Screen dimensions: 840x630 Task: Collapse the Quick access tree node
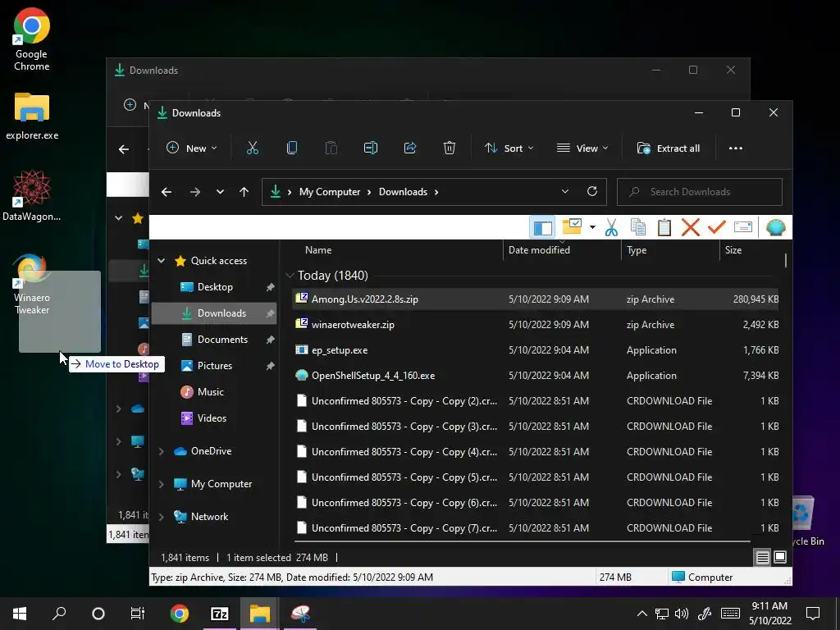(162, 260)
